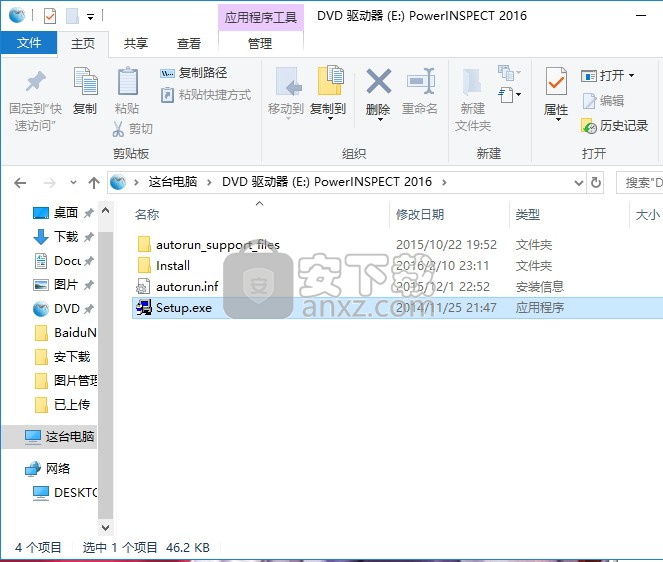Expand the Open (打开) dropdown arrow
The width and height of the screenshot is (663, 562).
[x=632, y=76]
